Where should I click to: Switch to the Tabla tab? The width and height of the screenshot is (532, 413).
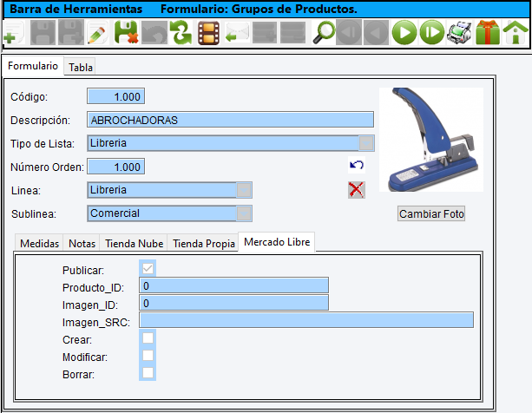pyautogui.click(x=81, y=67)
